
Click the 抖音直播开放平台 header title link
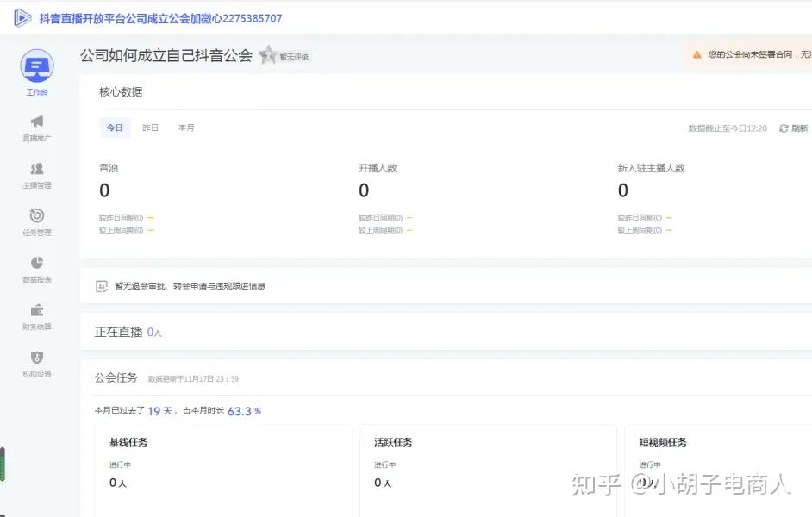pos(160,18)
